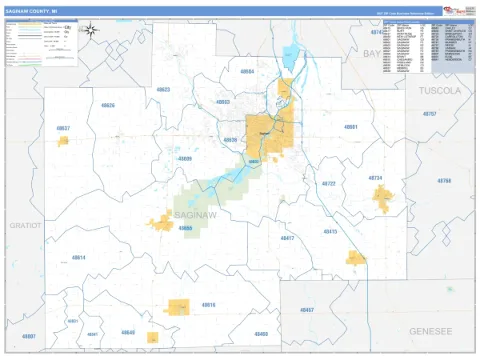This screenshot has height=360, width=480.
Task: Click the "SAGINAW COUNTY, MI" map title
Action: [31, 11]
